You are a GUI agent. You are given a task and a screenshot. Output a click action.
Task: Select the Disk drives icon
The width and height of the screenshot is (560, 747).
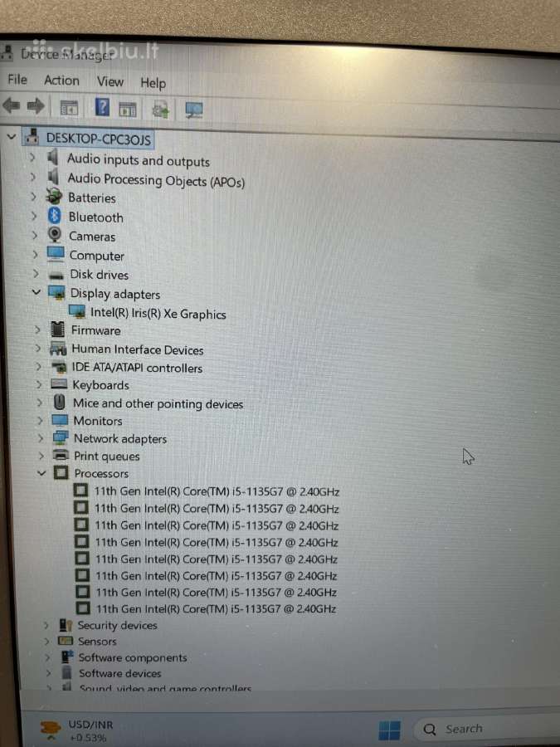[x=56, y=275]
